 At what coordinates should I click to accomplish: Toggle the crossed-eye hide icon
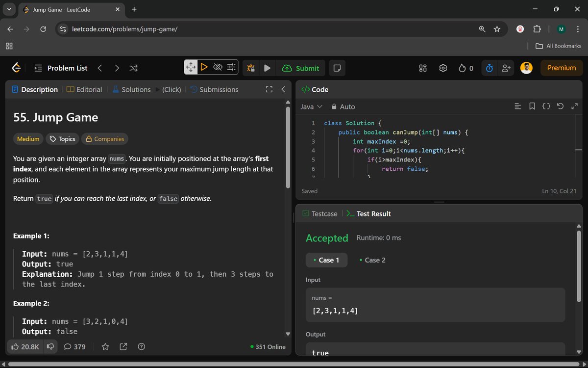[x=218, y=67]
